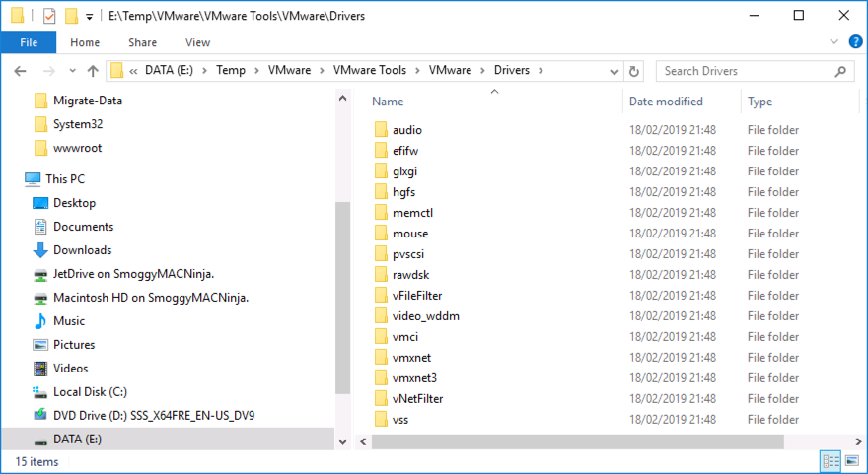This screenshot has height=474, width=868.
Task: Select the hgfs folder icon
Action: point(381,192)
